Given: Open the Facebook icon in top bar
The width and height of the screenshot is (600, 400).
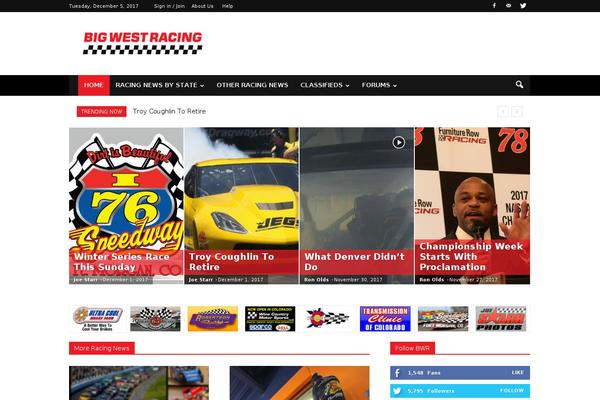Looking at the screenshot, I should [494, 6].
